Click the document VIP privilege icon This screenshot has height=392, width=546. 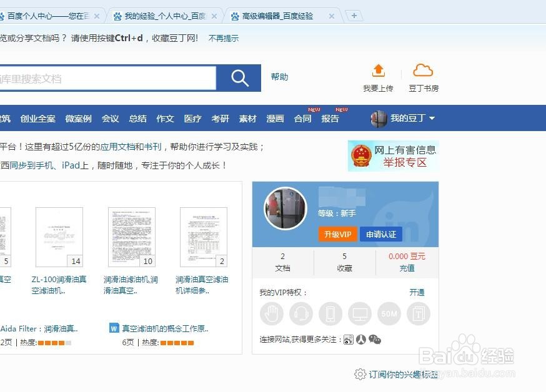point(419,314)
